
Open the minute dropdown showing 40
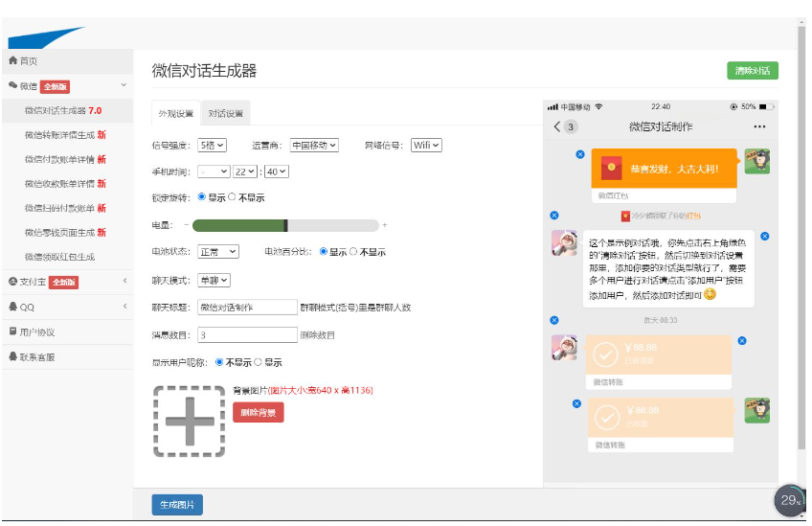click(277, 172)
